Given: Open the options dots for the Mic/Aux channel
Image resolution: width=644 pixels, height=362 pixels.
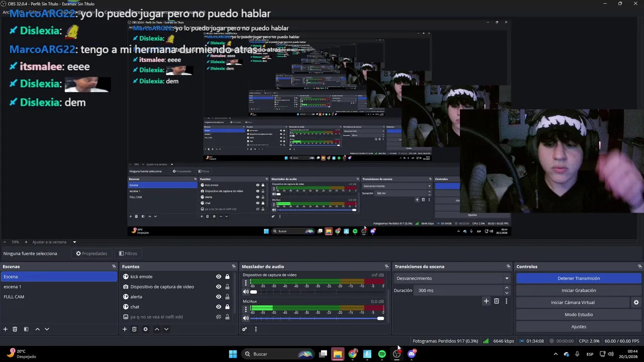Looking at the screenshot, I should 246,309.
